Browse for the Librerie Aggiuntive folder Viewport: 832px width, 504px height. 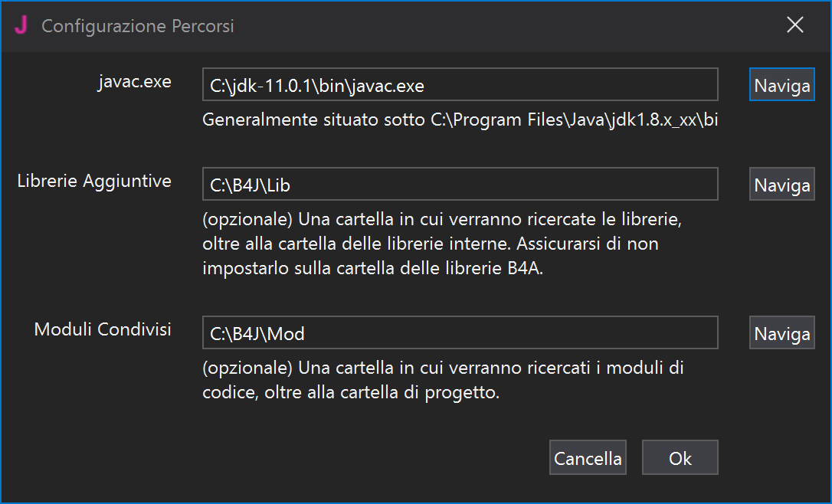(x=781, y=185)
